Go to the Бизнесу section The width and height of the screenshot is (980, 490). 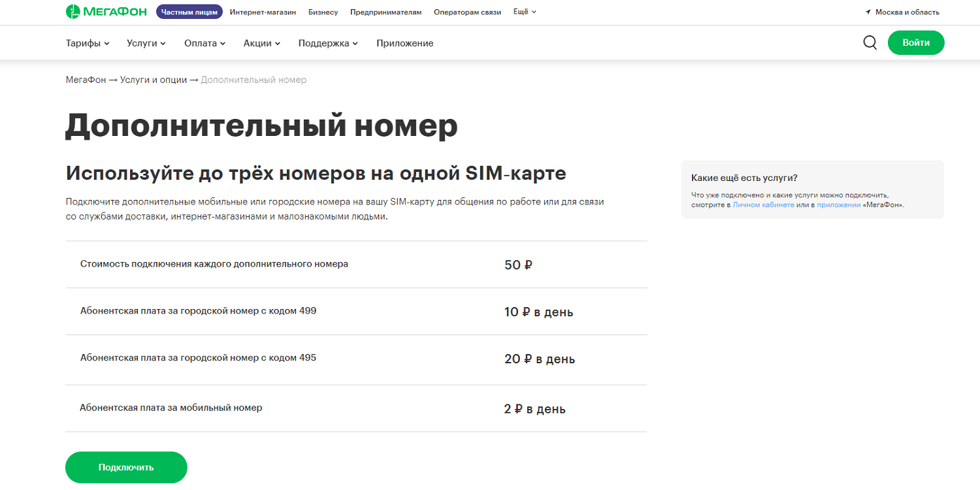tap(323, 12)
